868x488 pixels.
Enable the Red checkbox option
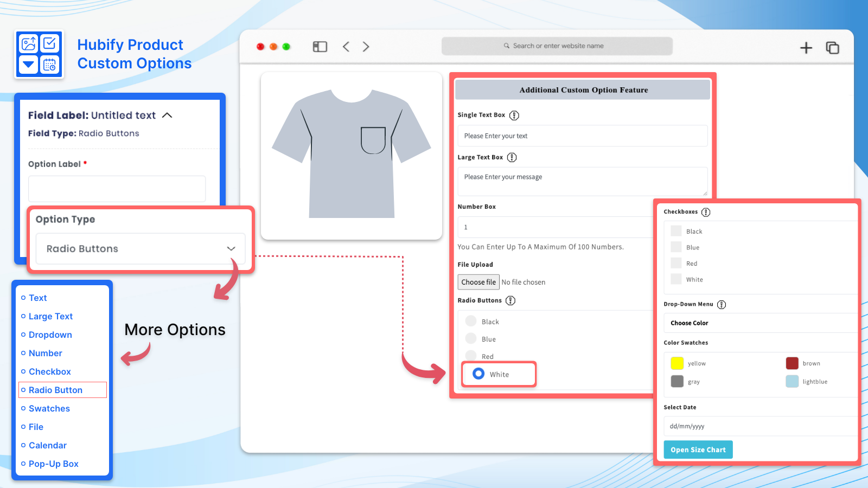[x=676, y=263]
